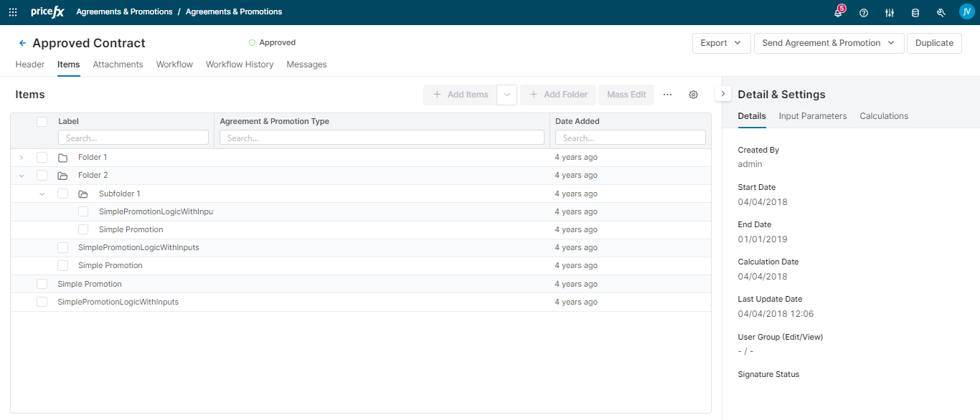Click the JV user avatar
Viewport: 980px width, 420px height.
point(966,11)
